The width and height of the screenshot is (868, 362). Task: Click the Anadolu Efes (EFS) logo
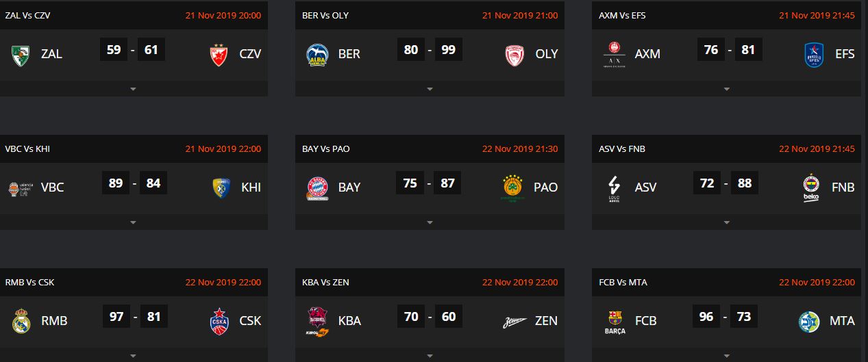pyautogui.click(x=813, y=55)
